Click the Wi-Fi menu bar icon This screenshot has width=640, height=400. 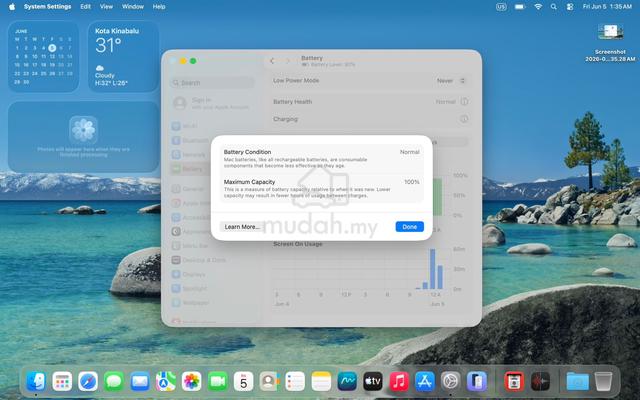tap(538, 7)
